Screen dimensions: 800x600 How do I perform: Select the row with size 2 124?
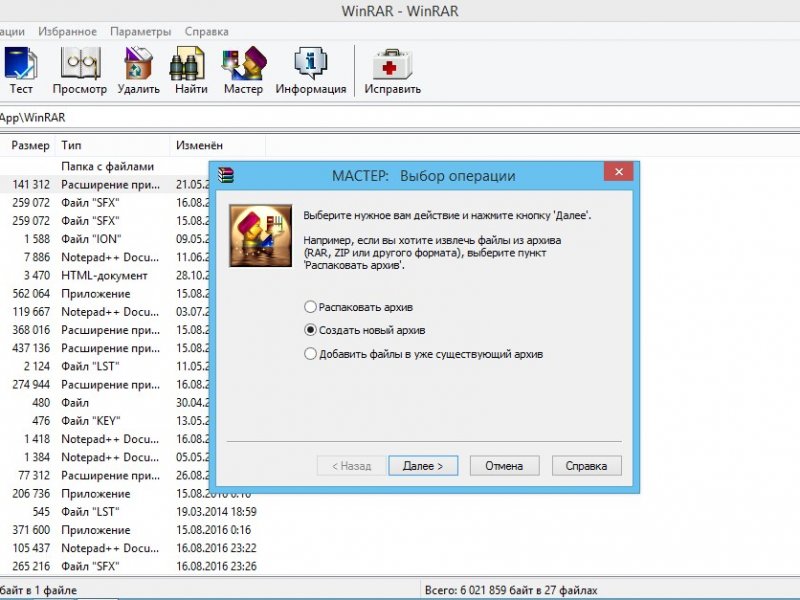[105, 366]
